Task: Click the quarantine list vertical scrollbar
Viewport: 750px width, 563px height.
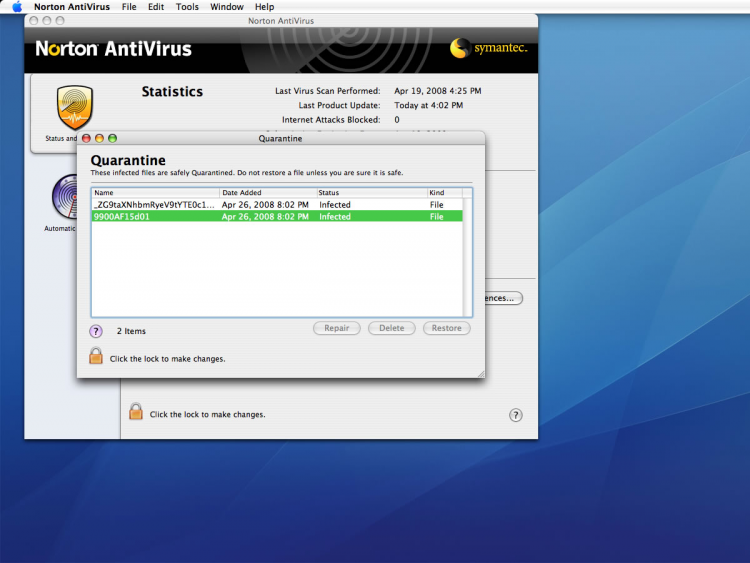Action: click(467, 257)
